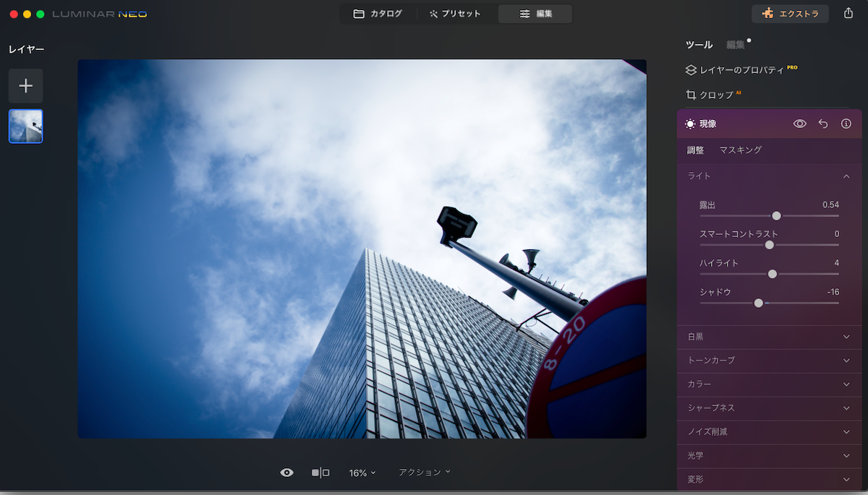868x495 pixels.
Task: Collapse the ライト section
Action: (846, 176)
